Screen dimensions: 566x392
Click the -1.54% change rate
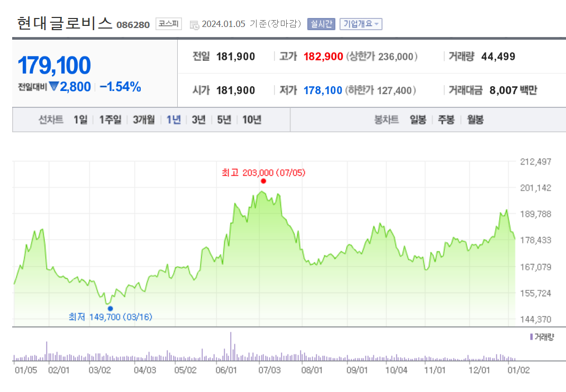click(120, 87)
